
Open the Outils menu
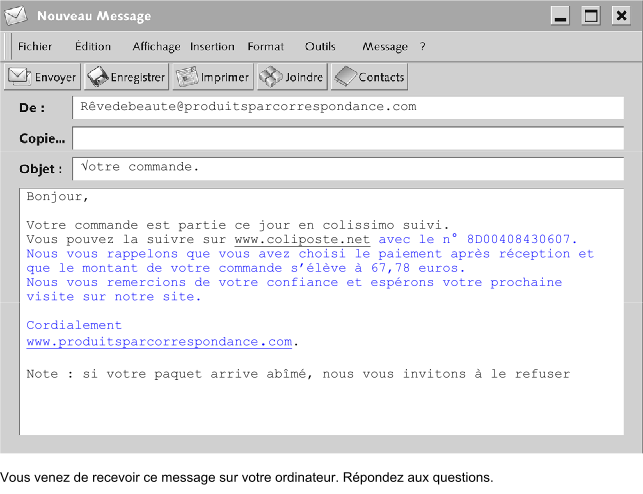coord(320,46)
